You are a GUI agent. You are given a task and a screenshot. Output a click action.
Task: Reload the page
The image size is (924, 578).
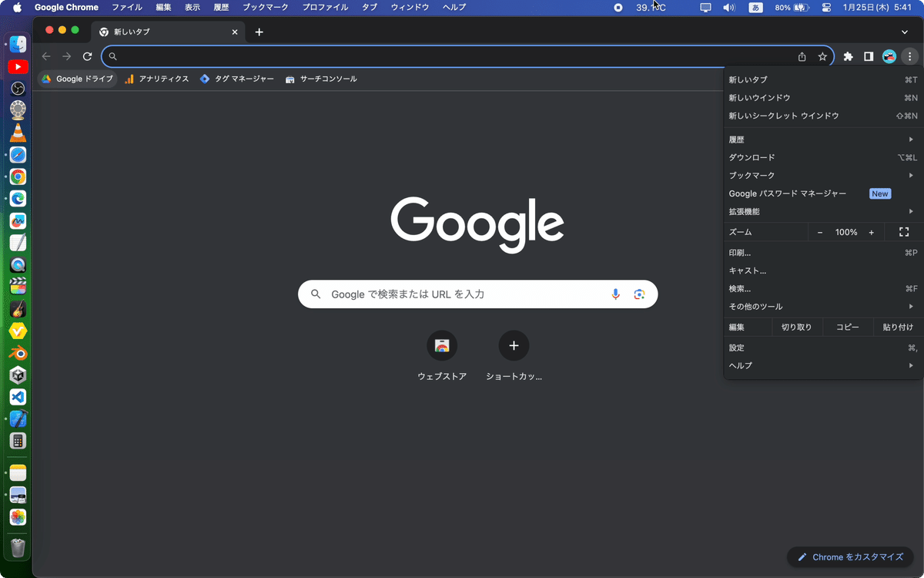(87, 56)
